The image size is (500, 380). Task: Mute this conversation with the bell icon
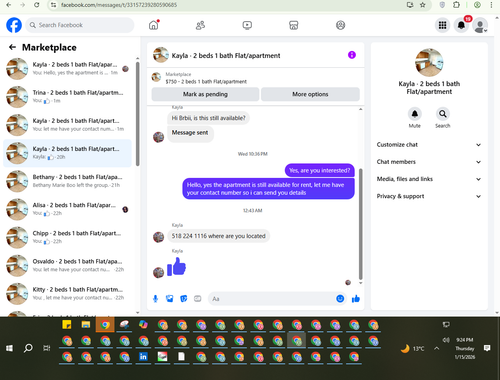point(415,114)
